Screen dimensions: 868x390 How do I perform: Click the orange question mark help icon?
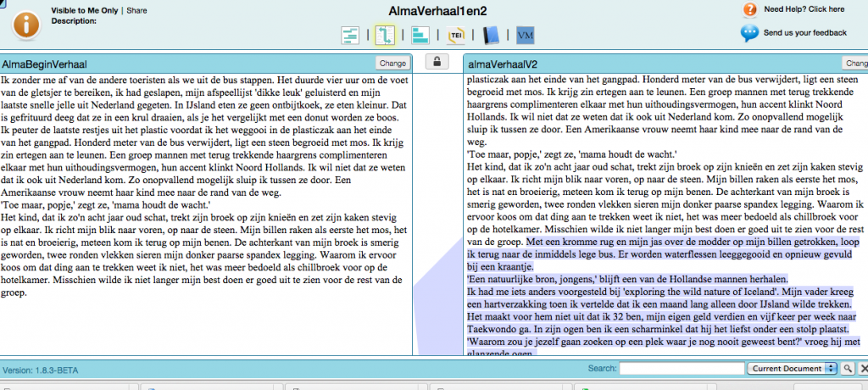[x=749, y=10]
